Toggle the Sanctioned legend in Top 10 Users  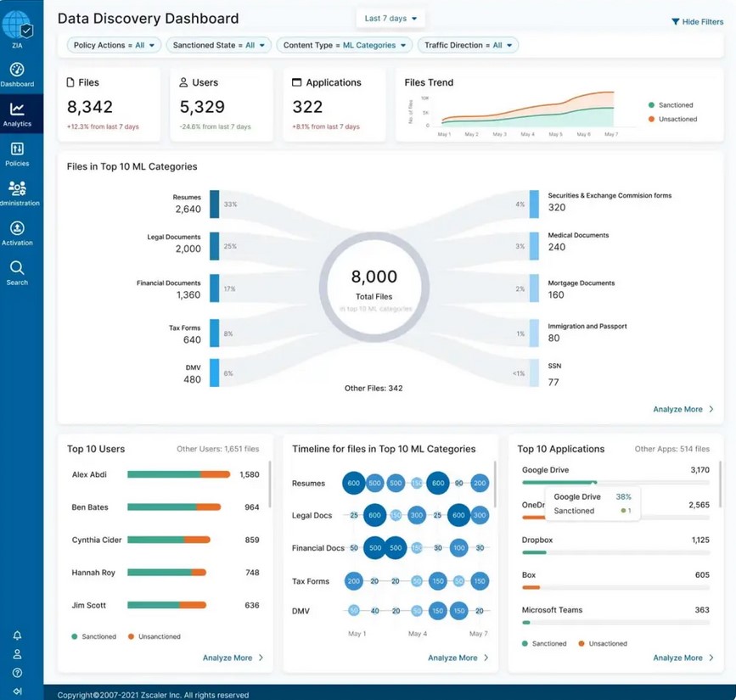(x=94, y=636)
